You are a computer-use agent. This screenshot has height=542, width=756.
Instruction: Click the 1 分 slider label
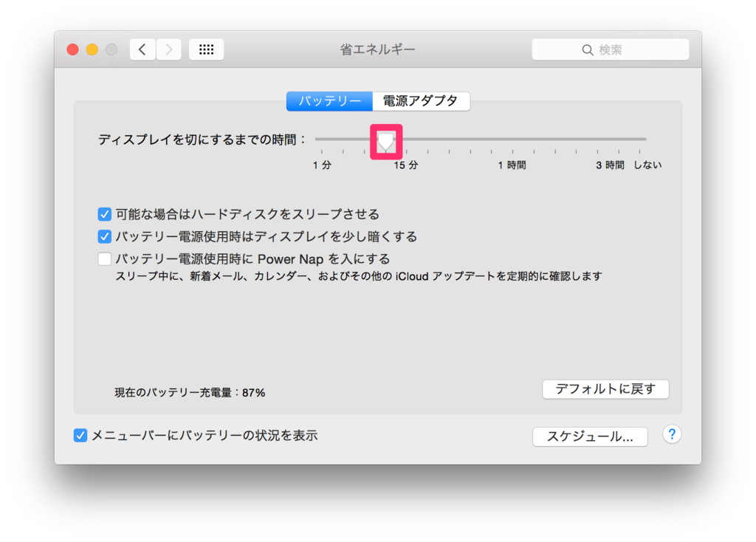coord(322,165)
